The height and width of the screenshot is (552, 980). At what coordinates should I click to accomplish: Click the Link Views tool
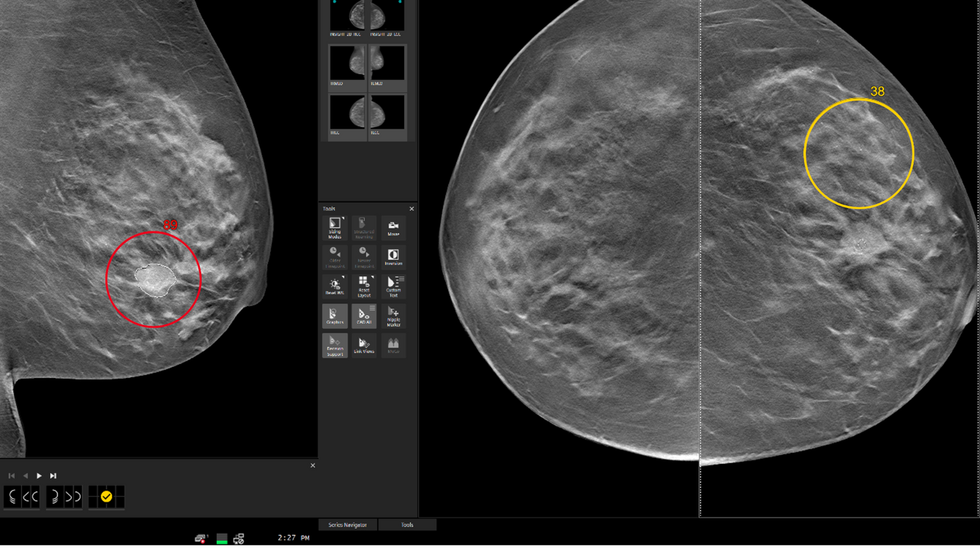(363, 345)
